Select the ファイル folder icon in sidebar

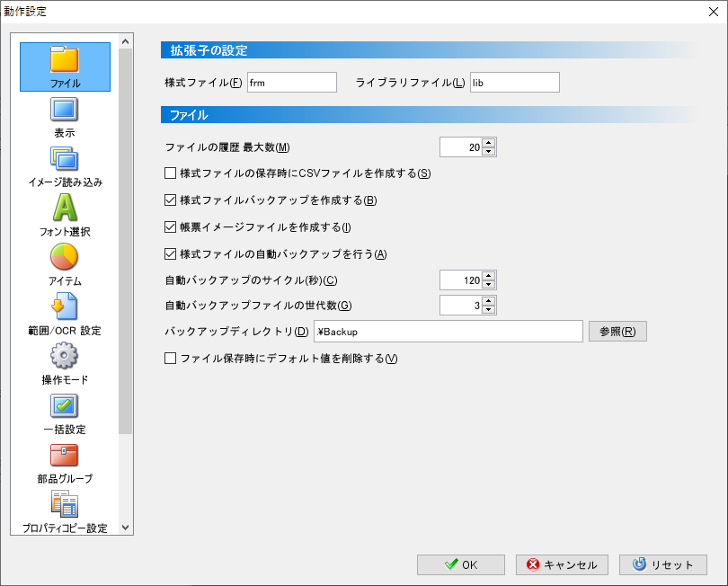pyautogui.click(x=65, y=60)
